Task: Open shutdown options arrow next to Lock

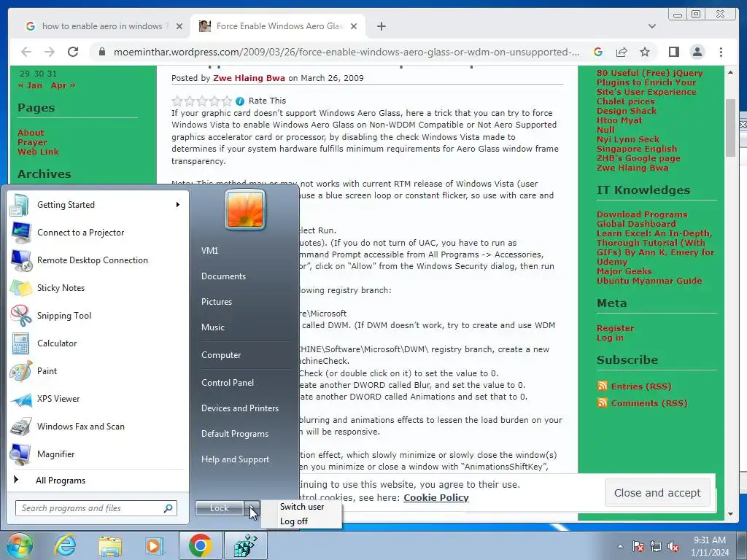Action: coord(252,508)
